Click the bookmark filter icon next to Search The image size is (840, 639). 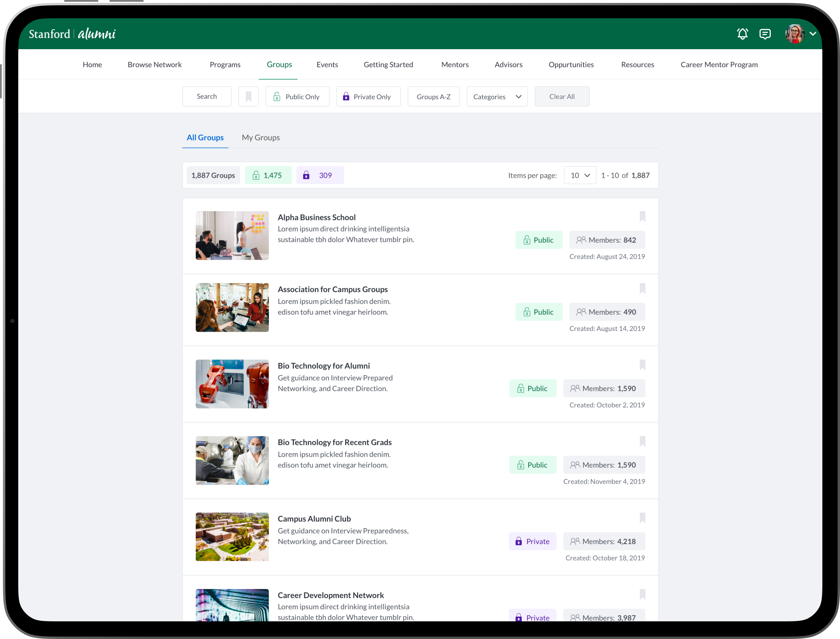pos(248,97)
